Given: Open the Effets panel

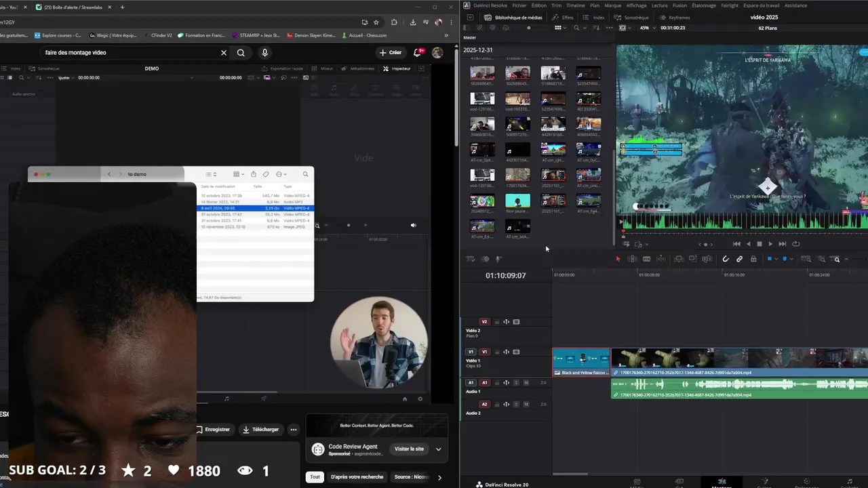Looking at the screenshot, I should click(563, 18).
